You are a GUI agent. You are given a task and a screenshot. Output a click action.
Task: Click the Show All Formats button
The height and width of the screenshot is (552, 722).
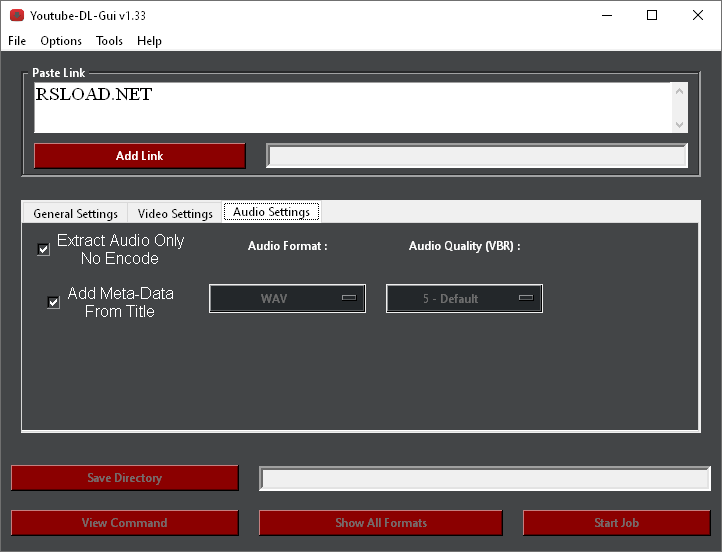click(381, 523)
